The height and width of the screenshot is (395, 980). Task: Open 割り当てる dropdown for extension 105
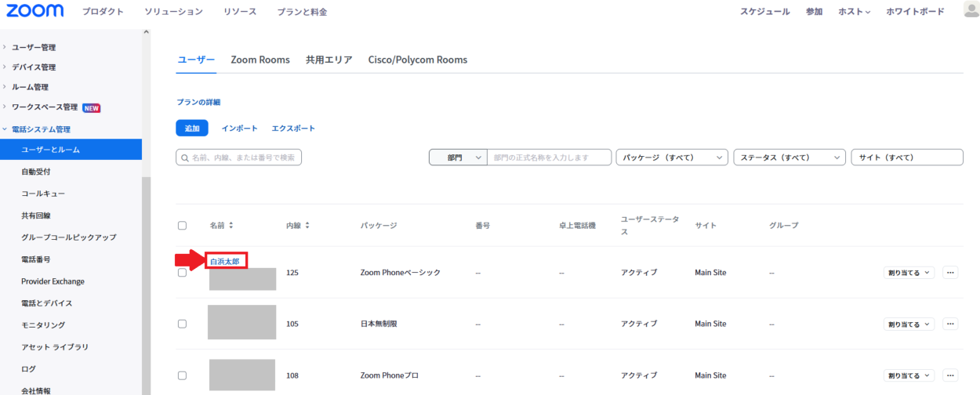tap(909, 324)
